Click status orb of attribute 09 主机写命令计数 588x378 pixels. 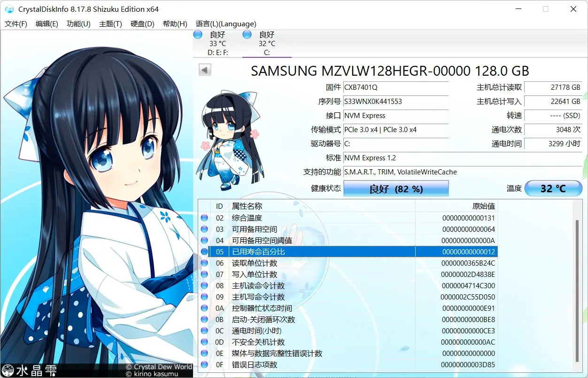tap(204, 297)
